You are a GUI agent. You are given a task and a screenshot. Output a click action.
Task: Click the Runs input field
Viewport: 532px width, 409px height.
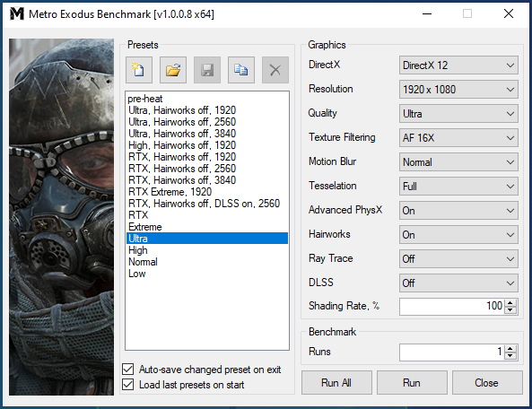point(452,352)
